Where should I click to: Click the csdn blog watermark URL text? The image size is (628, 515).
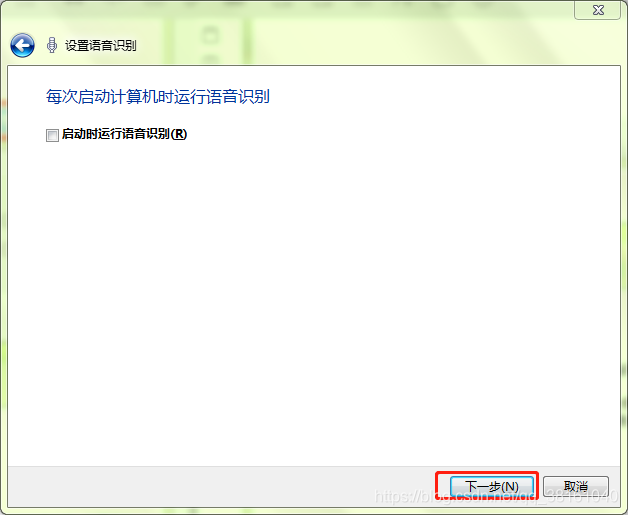coord(496,497)
